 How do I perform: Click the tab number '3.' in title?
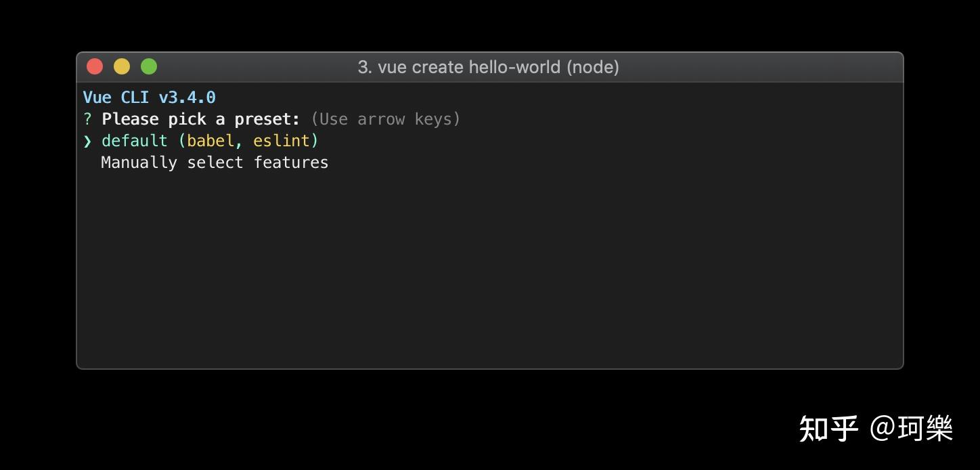pos(365,67)
